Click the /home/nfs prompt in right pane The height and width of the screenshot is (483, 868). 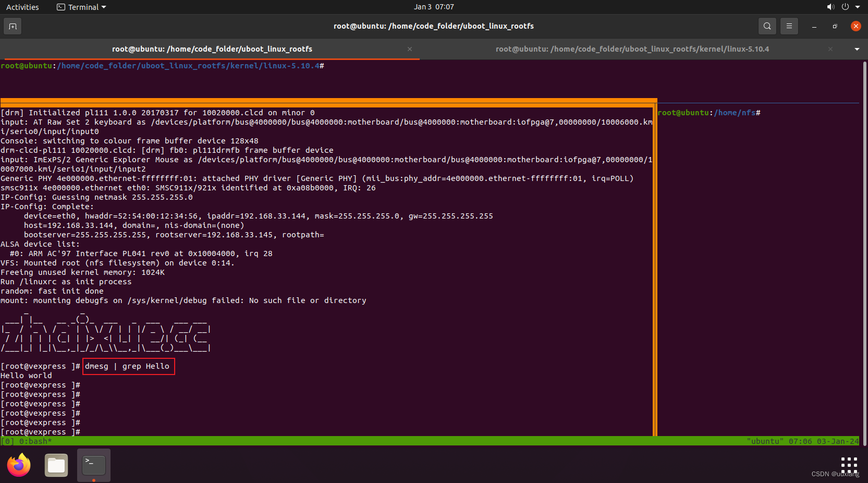coord(709,113)
